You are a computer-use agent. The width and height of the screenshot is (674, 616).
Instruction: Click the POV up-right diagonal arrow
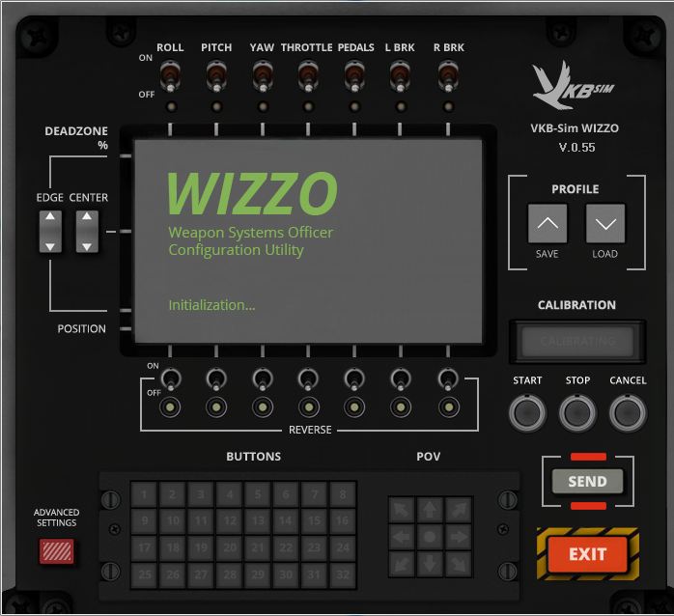[459, 510]
